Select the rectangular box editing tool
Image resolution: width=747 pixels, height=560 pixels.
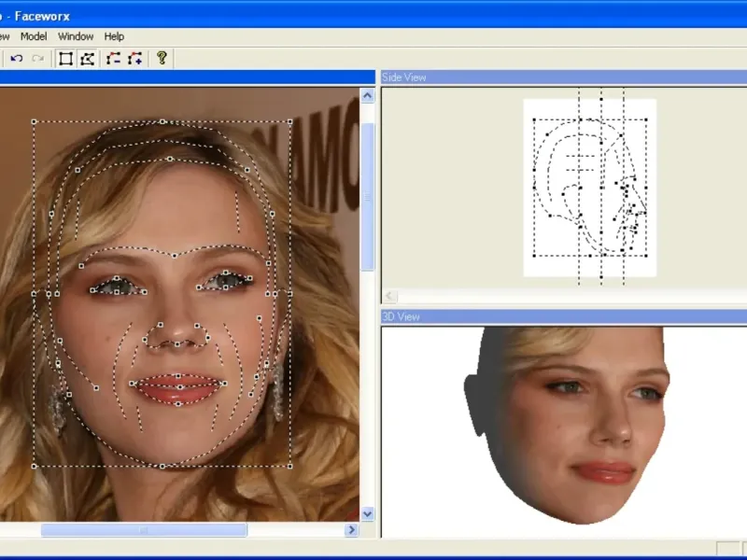[x=65, y=59]
